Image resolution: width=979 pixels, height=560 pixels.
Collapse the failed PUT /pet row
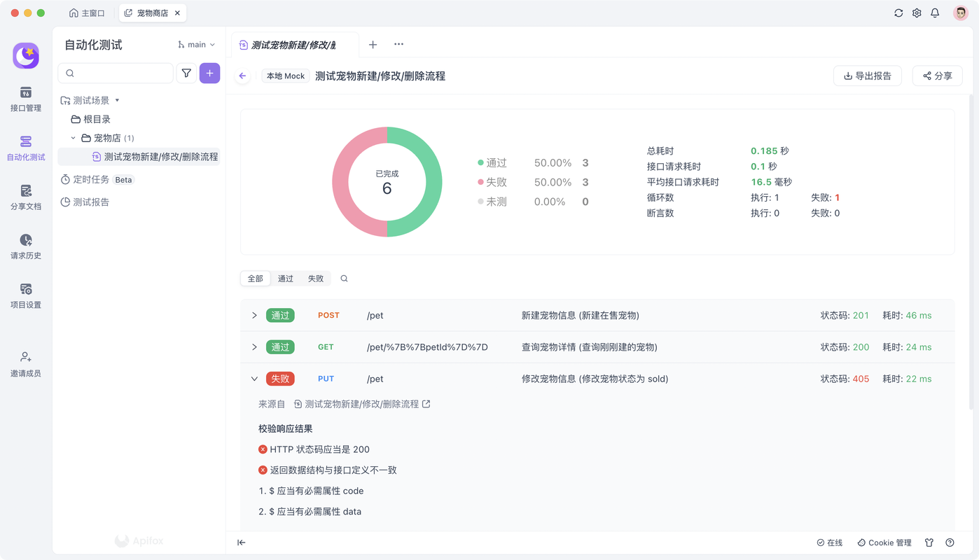tap(254, 379)
